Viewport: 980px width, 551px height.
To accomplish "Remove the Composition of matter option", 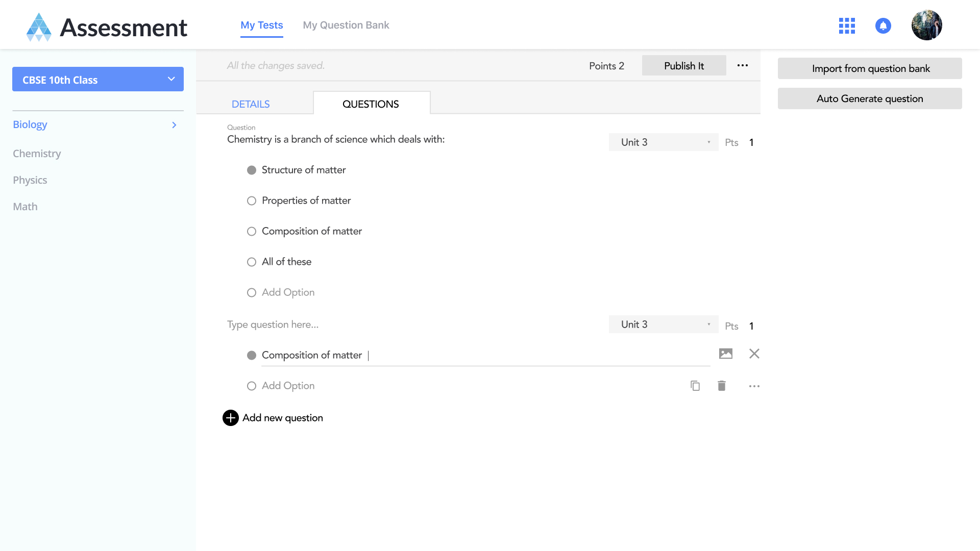I will pyautogui.click(x=754, y=354).
